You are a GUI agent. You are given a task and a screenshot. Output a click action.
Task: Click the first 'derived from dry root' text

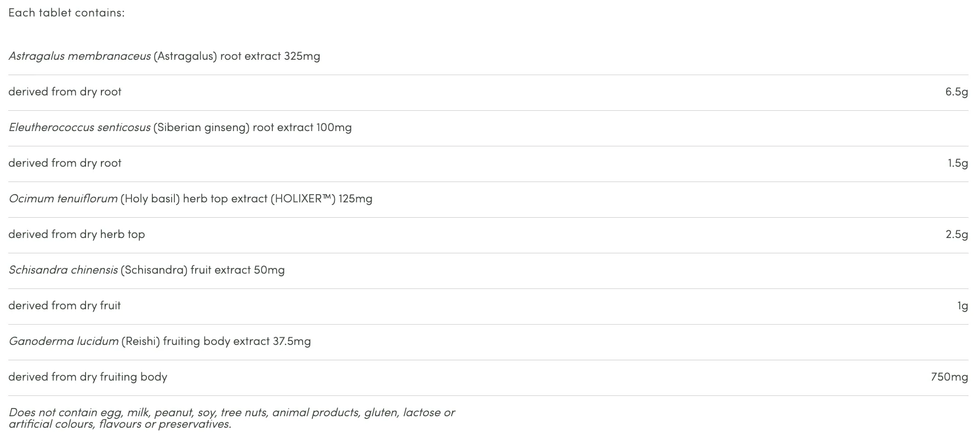65,92
